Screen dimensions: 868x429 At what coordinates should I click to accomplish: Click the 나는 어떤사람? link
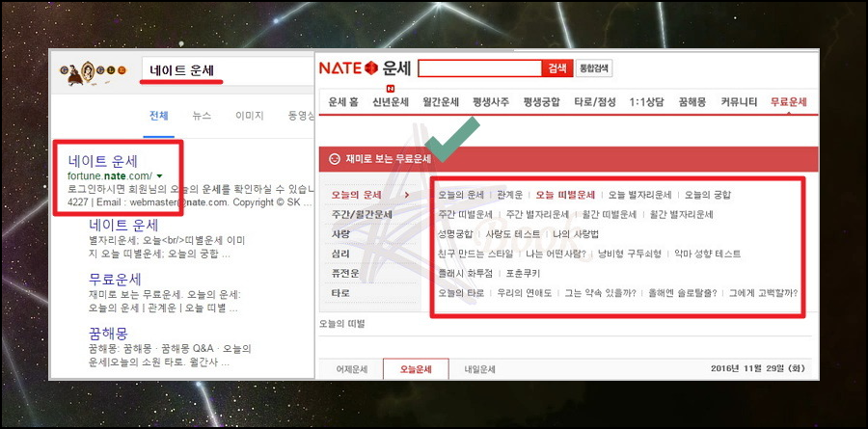[556, 255]
